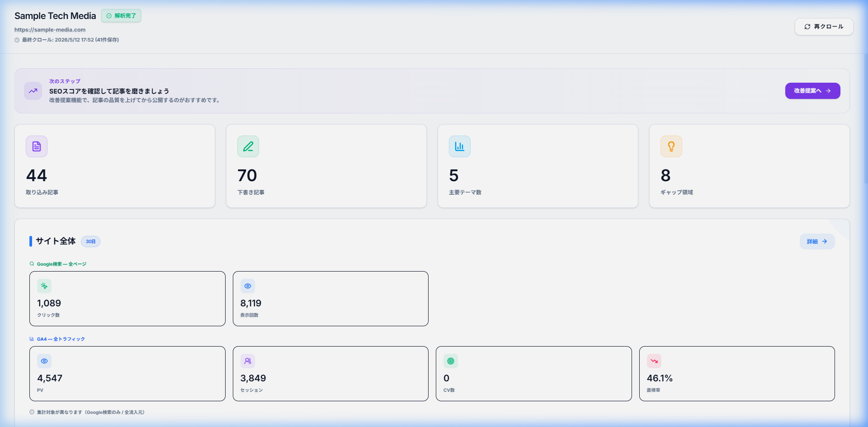Viewport: 868px width, 427px height.
Task: Click the eye icon in 表示回数 card
Action: [248, 286]
